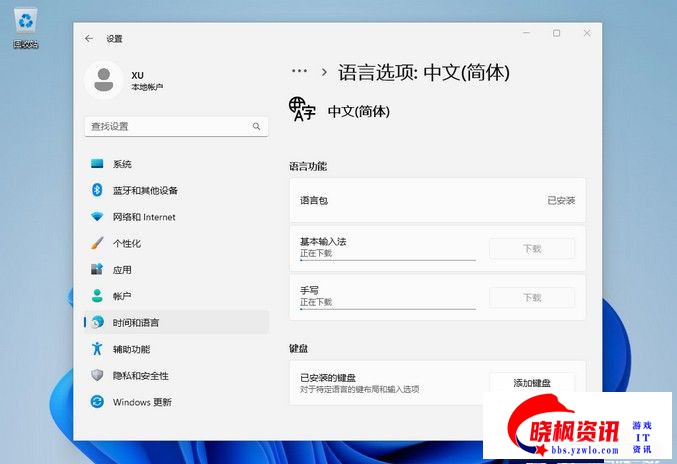Click 下载 button for 基本输入法
677x464 pixels.
(531, 248)
